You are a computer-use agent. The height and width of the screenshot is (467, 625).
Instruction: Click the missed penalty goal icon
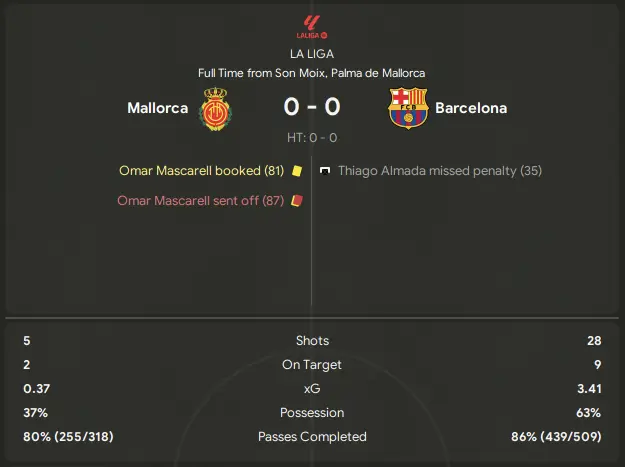coord(325,171)
